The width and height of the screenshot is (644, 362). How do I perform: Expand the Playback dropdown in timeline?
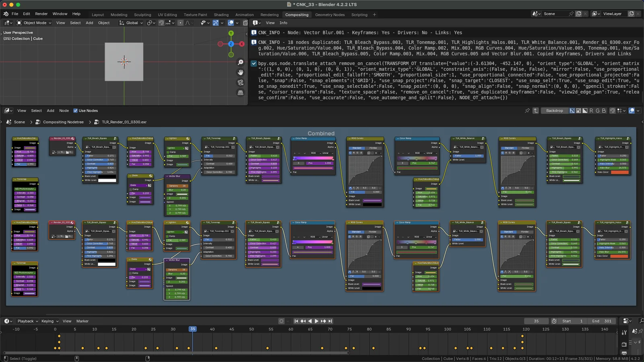click(27, 321)
